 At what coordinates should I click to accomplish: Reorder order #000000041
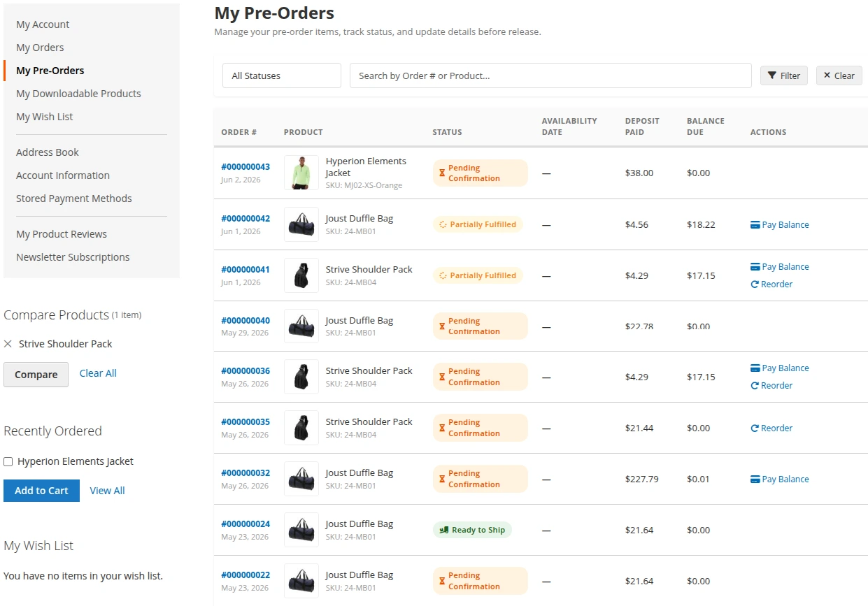pyautogui.click(x=771, y=284)
